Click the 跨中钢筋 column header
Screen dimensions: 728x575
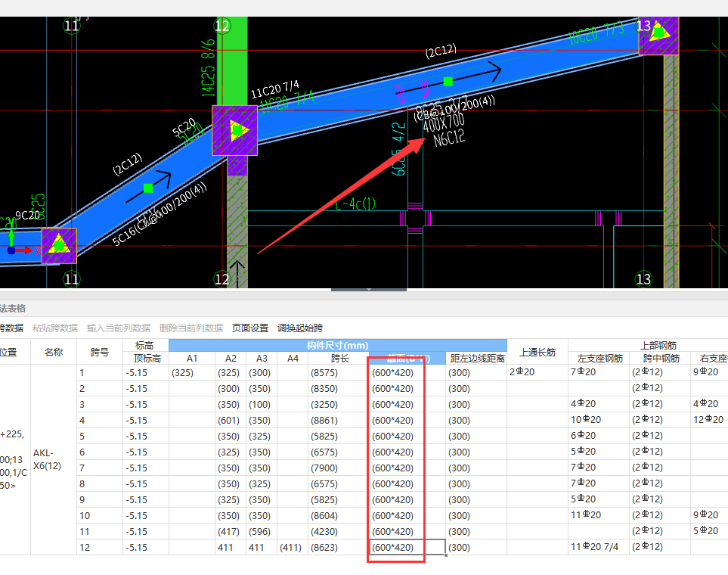pos(660,359)
